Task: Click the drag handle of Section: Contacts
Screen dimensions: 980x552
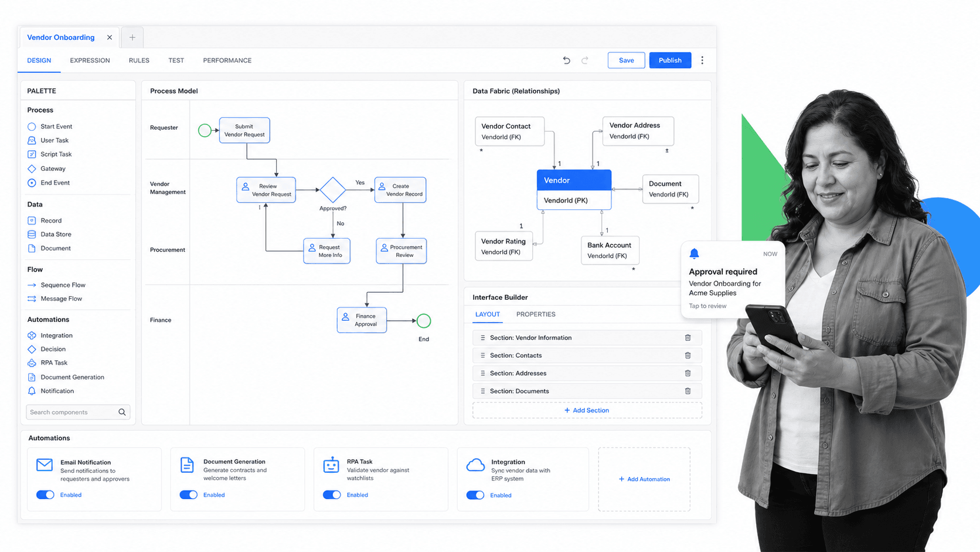Action: click(482, 355)
